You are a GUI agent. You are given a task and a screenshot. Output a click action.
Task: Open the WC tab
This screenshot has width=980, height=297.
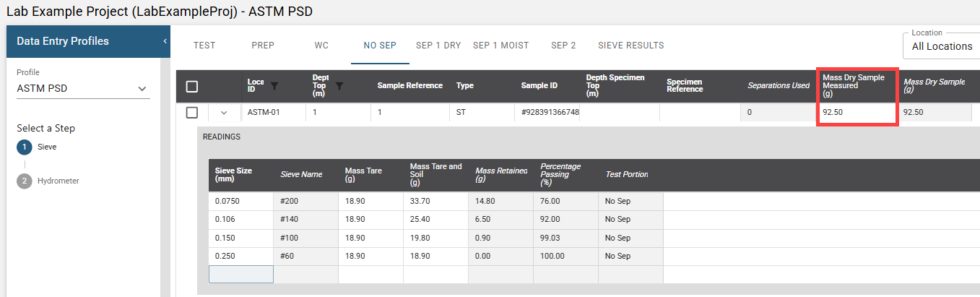pos(321,46)
